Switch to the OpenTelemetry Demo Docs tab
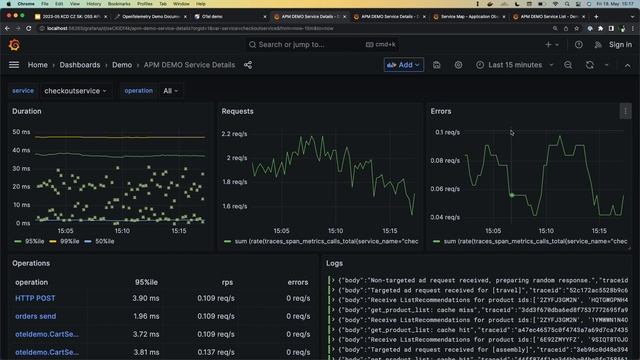This screenshot has width=640, height=360. [x=151, y=17]
